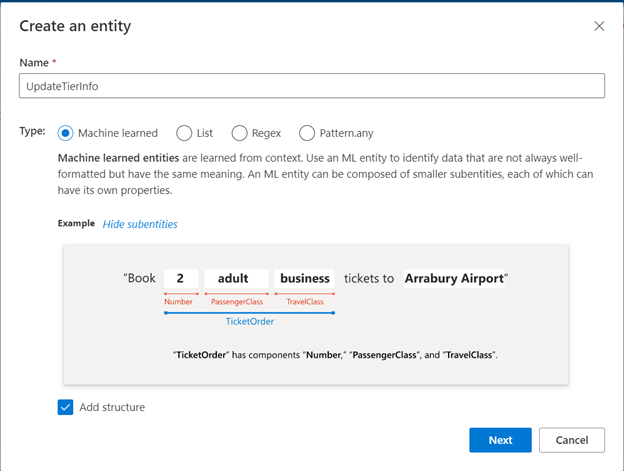Select the List entity type

(x=184, y=133)
